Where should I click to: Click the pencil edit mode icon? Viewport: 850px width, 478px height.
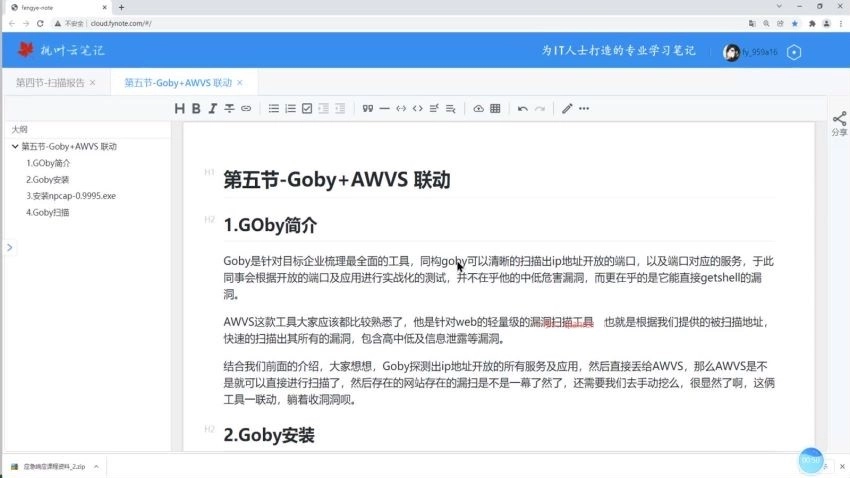567,108
